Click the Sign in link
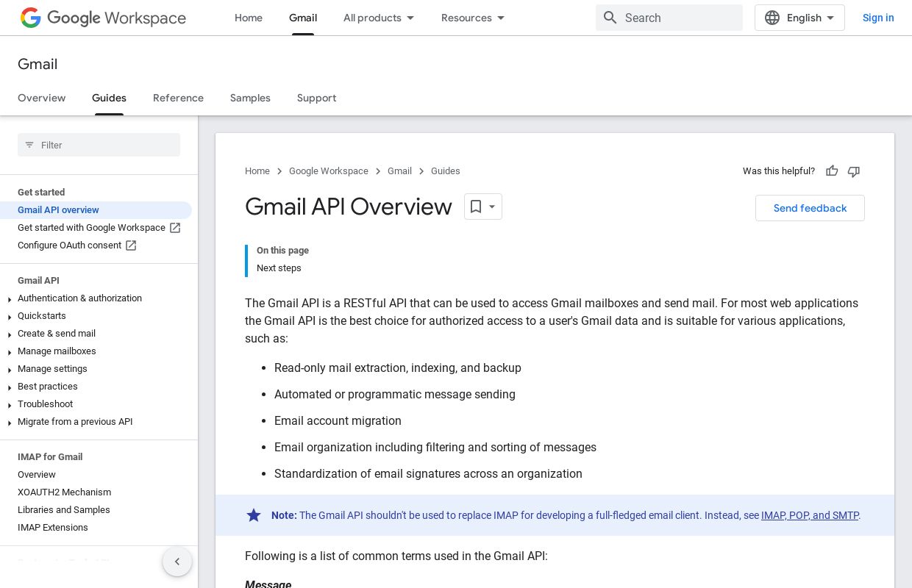 tap(878, 18)
